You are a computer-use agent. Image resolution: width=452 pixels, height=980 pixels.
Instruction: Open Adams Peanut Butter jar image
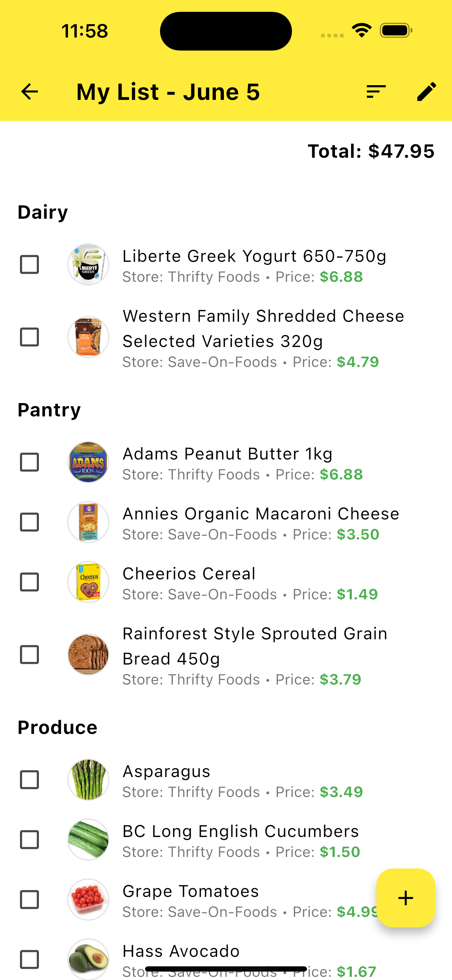88,462
